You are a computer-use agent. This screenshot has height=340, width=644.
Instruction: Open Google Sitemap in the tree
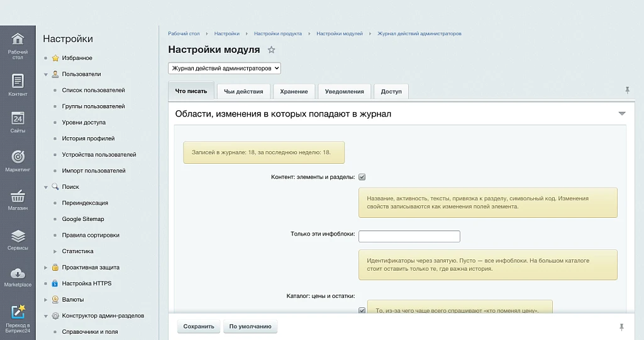click(x=83, y=219)
